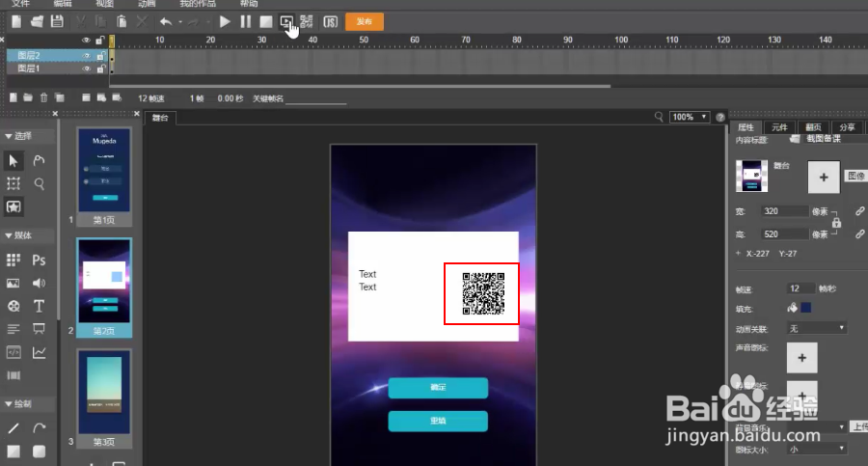
Task: Open the 我的作品 menu
Action: tap(198, 3)
